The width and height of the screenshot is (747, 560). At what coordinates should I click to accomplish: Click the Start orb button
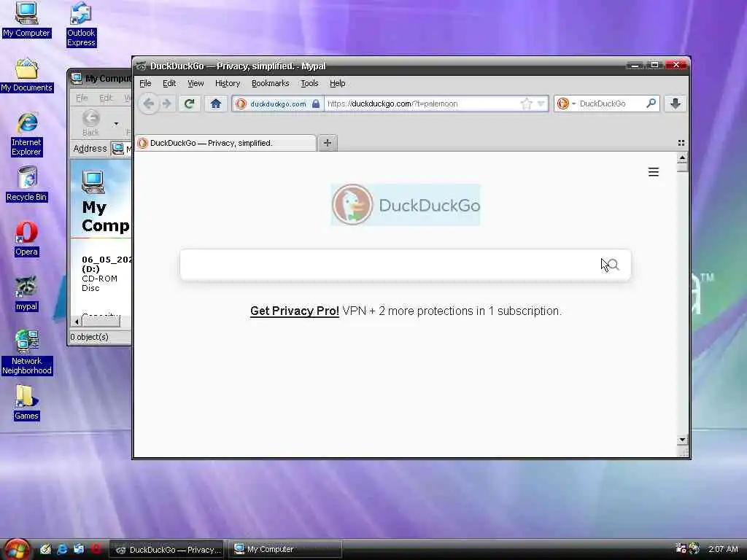click(x=18, y=549)
